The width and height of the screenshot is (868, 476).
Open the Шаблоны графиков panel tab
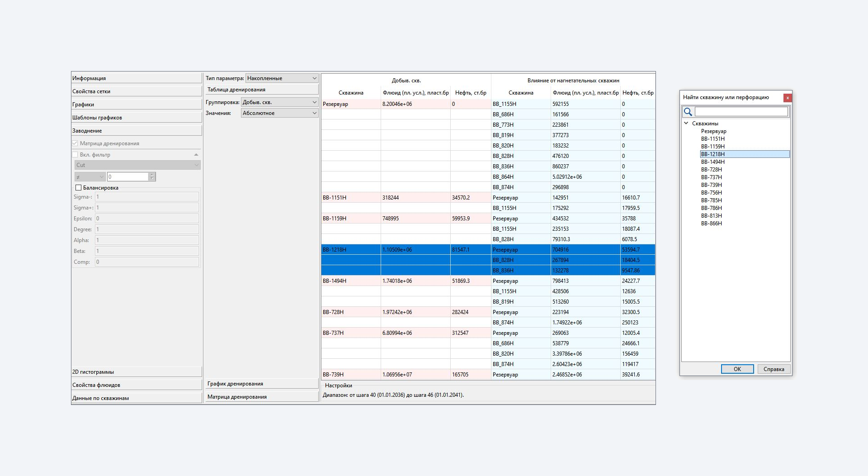[137, 118]
